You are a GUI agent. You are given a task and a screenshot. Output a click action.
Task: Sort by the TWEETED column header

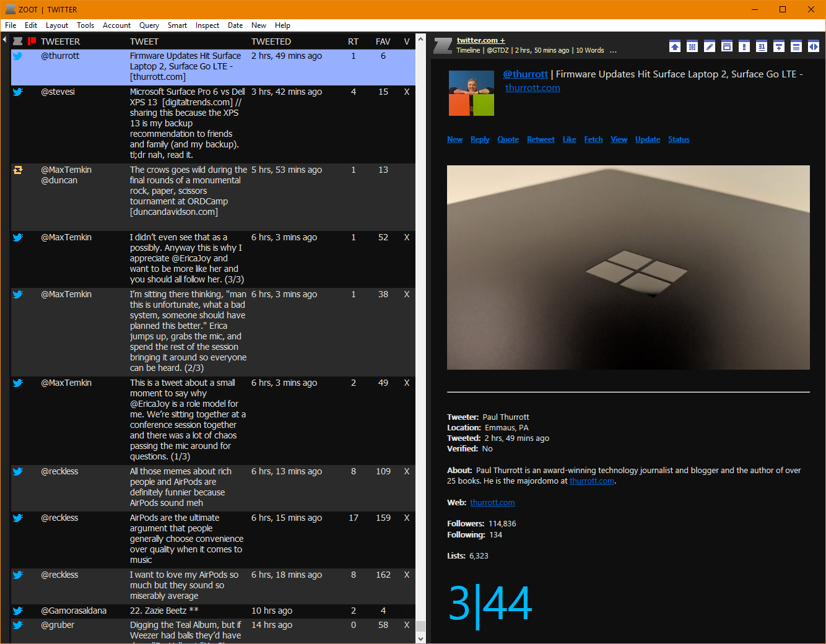271,41
